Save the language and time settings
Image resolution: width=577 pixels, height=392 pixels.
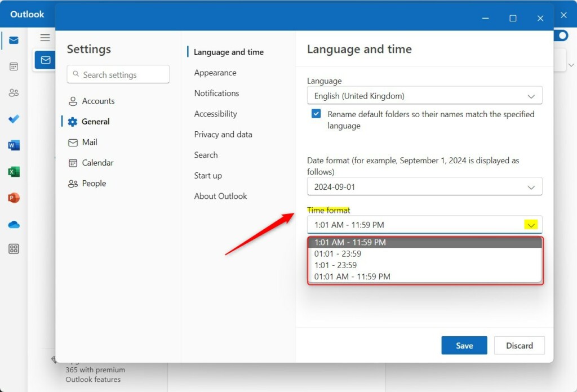click(464, 345)
